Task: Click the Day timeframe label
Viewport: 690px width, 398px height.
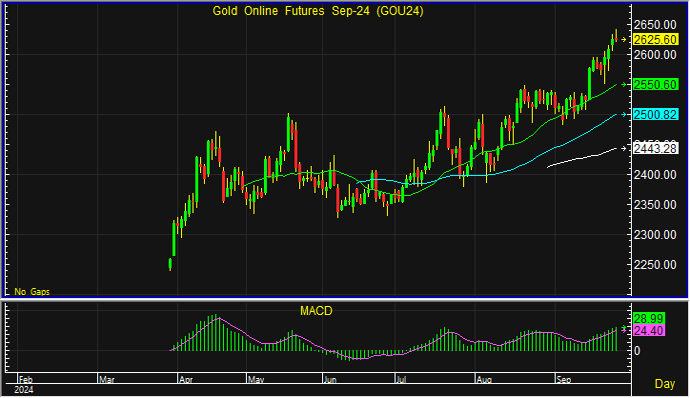Action: tap(664, 384)
